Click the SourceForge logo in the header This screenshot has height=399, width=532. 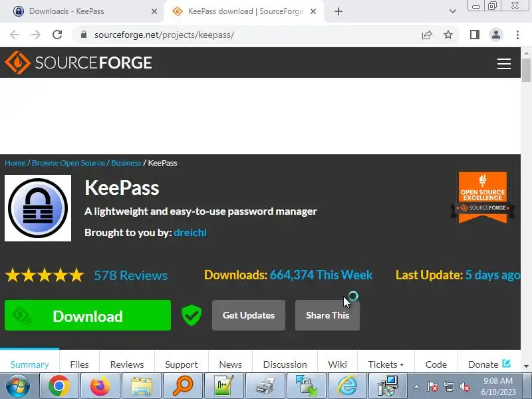tap(78, 63)
